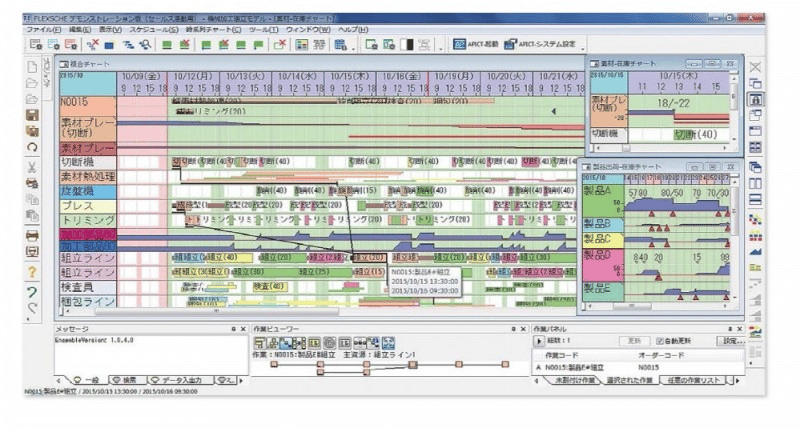This screenshot has width=800, height=432.
Task: Click the N0015 order code cell in 作業パネル
Action: 648,368
